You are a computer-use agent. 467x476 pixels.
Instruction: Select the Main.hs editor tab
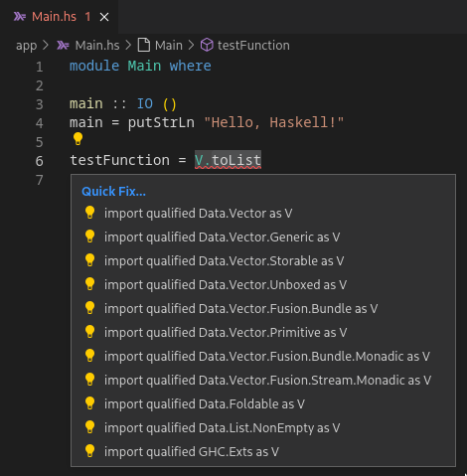(x=54, y=17)
